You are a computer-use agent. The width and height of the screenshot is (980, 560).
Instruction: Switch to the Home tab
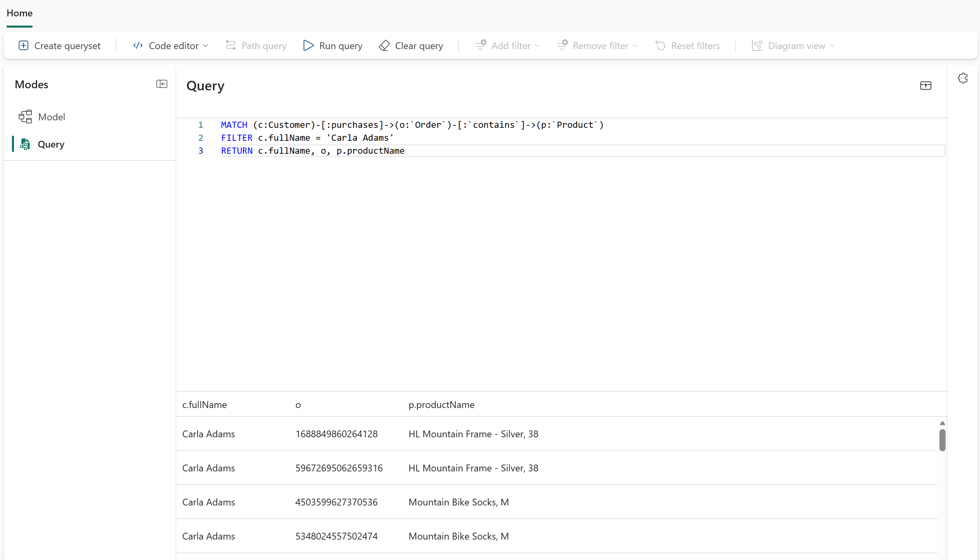[20, 13]
